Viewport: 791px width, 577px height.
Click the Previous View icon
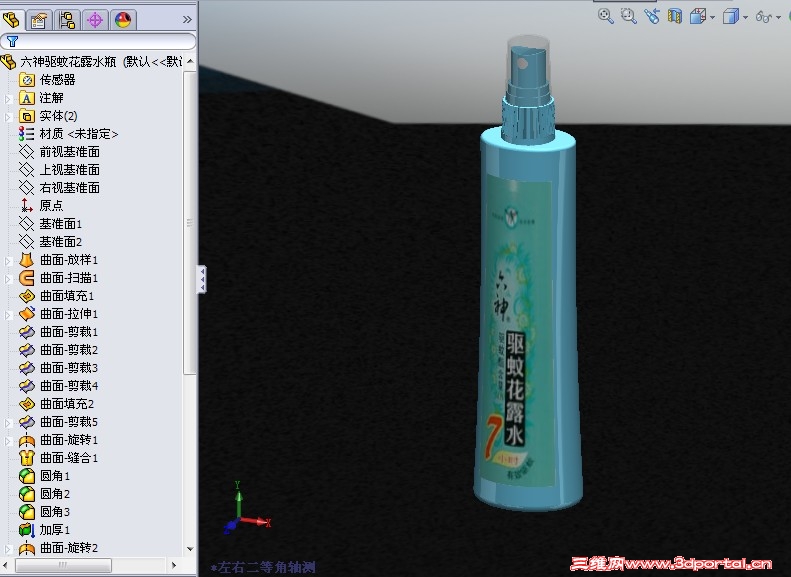point(651,16)
